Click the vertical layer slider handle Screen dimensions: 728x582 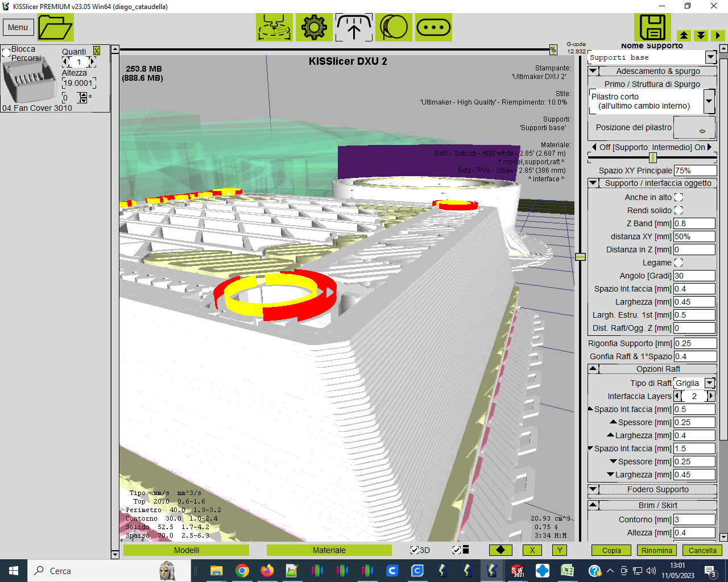coord(580,257)
